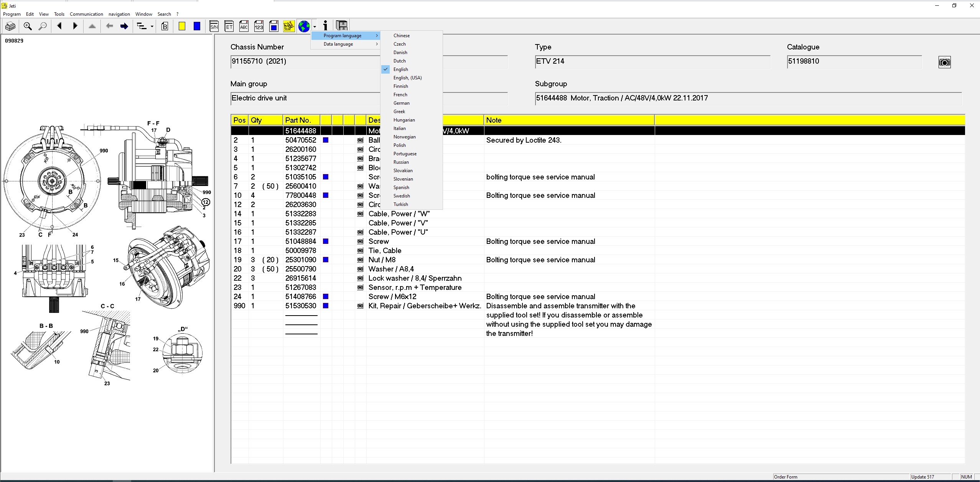
Task: Click the zoom out magnifier icon
Action: click(x=43, y=26)
